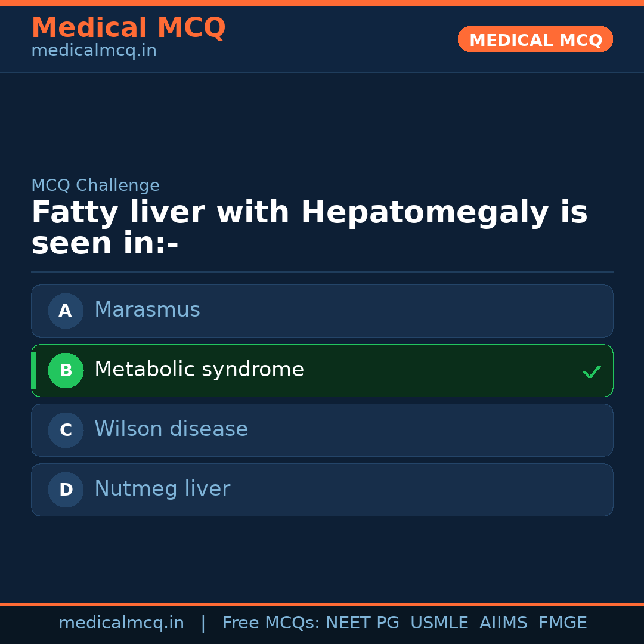Select the Marasmus answer text
This screenshot has width=644, height=644.
[147, 310]
